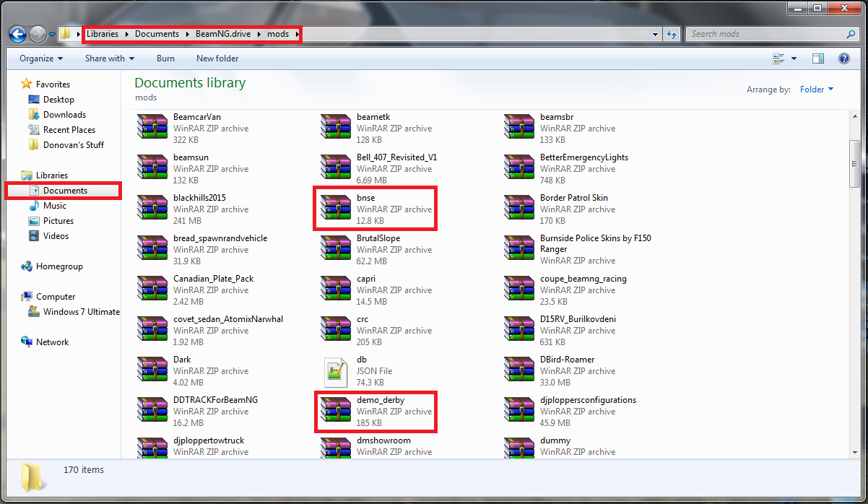Expand the arrow after BeamNG.drive in address bar
The image size is (868, 504).
click(x=259, y=34)
